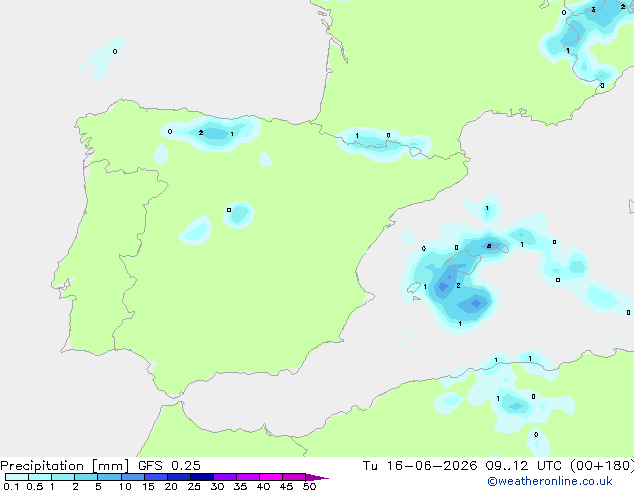Pick the 30–35 mm purple swatch

point(224,477)
